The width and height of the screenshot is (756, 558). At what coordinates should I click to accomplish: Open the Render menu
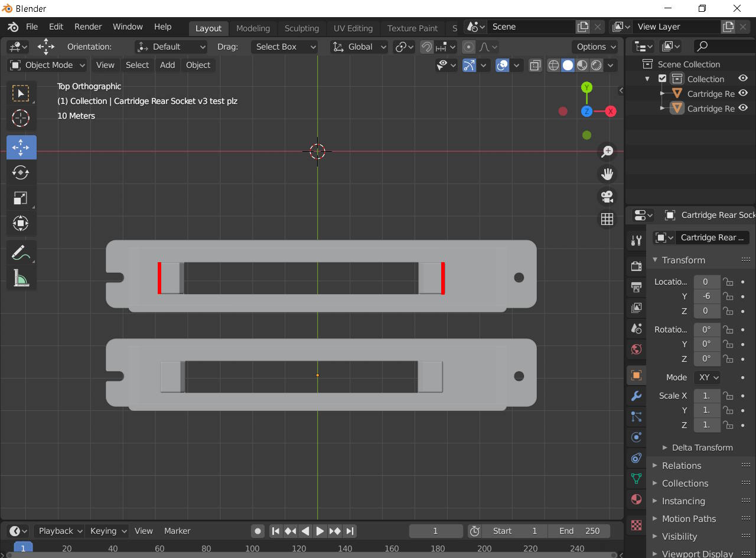[88, 27]
